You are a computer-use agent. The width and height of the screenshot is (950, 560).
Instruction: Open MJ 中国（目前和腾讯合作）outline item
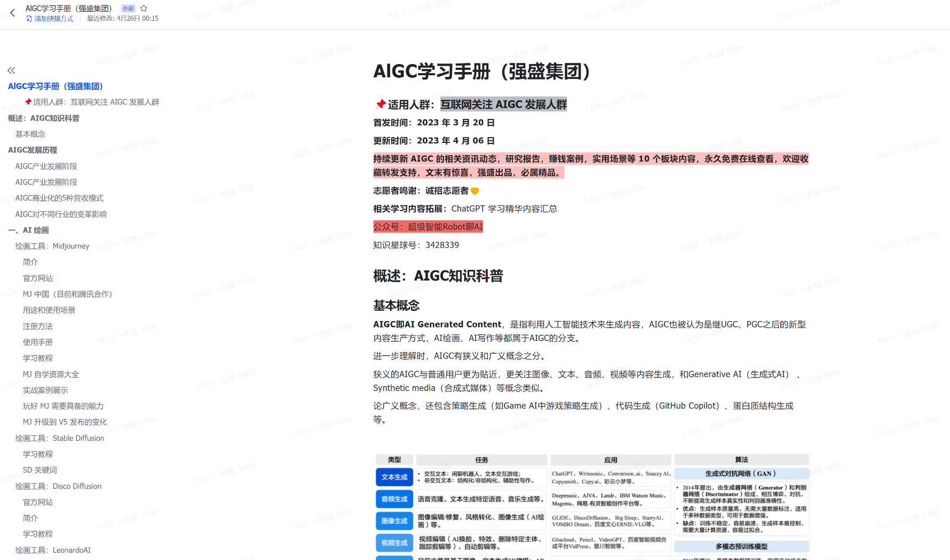click(67, 294)
